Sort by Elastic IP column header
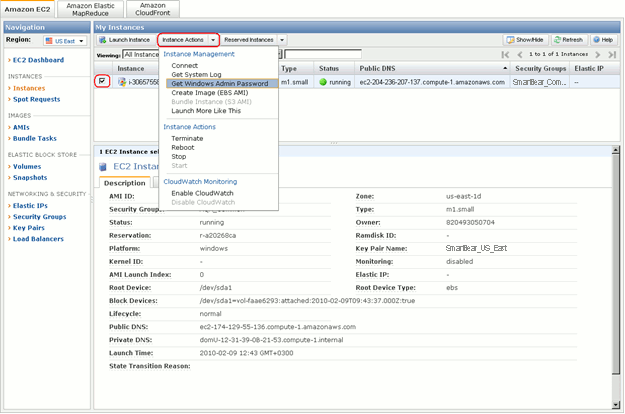The height and width of the screenshot is (414, 625). click(595, 69)
